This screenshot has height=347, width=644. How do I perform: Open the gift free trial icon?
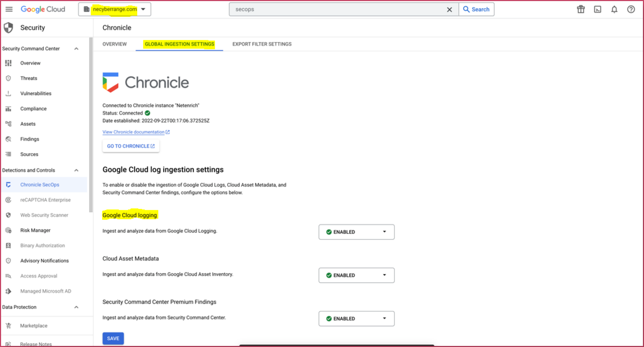point(581,9)
